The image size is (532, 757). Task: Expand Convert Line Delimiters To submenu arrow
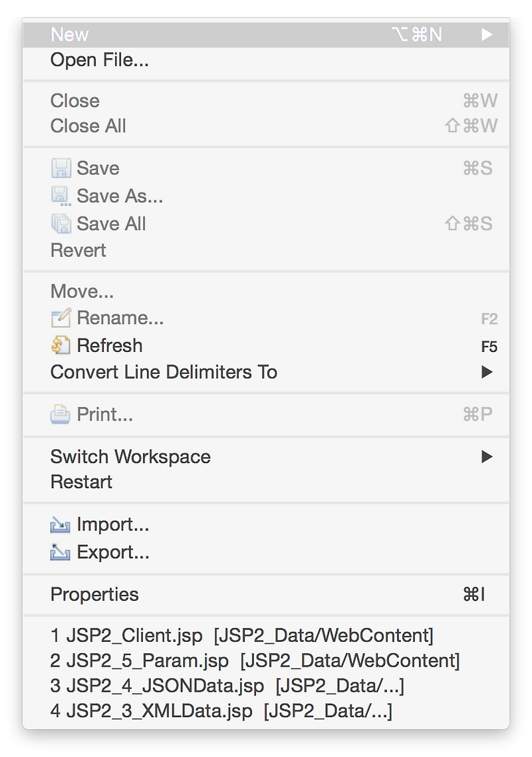point(487,373)
